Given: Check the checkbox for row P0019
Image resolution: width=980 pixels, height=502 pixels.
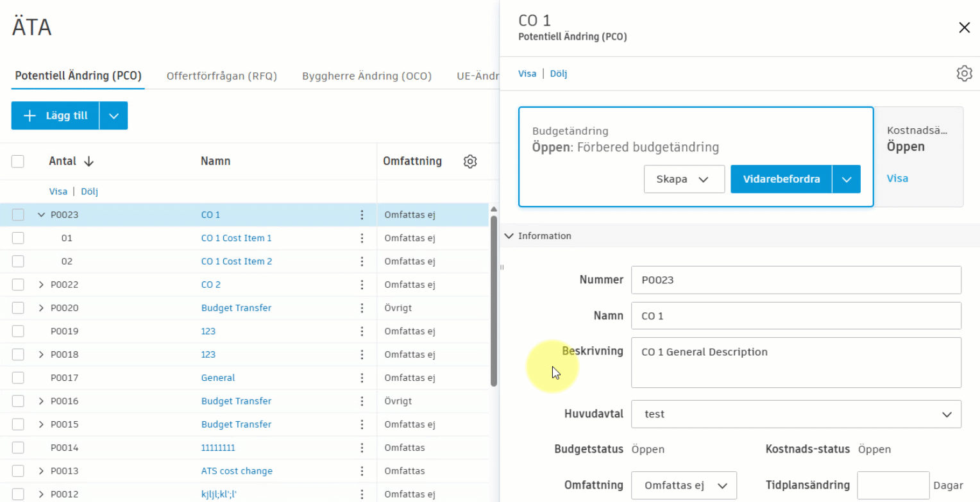Looking at the screenshot, I should [17, 331].
